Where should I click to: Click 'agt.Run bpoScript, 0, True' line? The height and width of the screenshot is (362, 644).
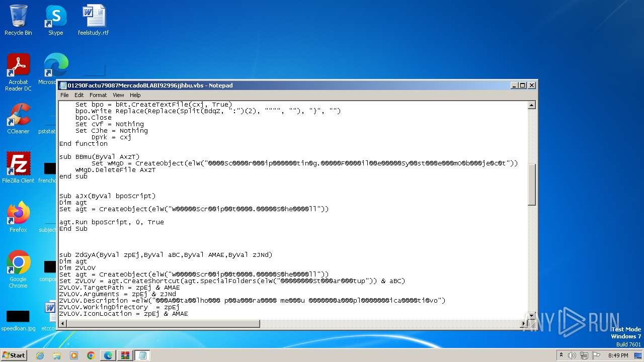click(112, 222)
